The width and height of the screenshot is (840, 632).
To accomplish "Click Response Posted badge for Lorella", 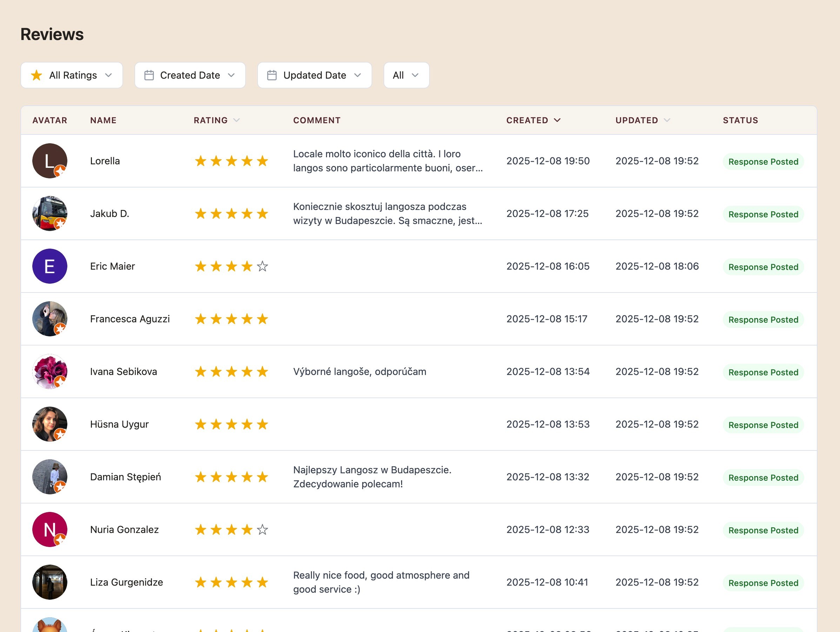I will click(763, 162).
